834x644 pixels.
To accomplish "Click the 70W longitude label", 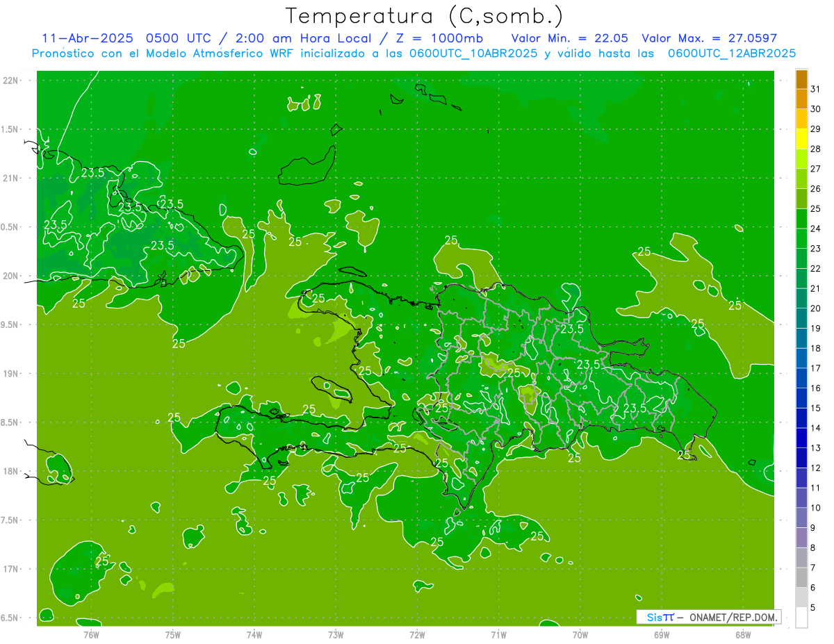I will [580, 634].
